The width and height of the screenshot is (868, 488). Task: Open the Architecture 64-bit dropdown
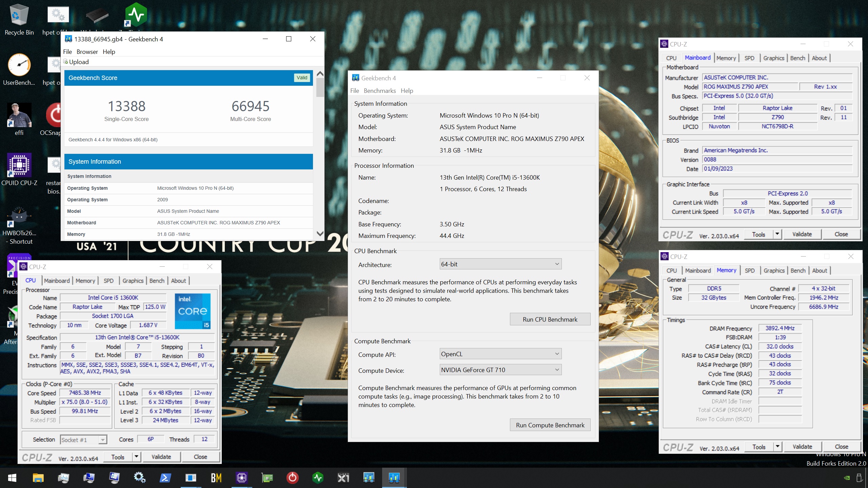click(500, 264)
